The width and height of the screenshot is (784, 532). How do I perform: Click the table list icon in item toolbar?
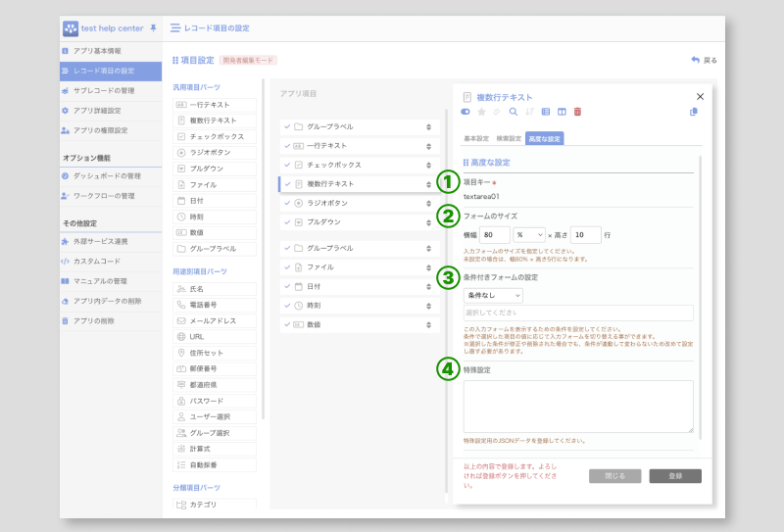(x=546, y=112)
